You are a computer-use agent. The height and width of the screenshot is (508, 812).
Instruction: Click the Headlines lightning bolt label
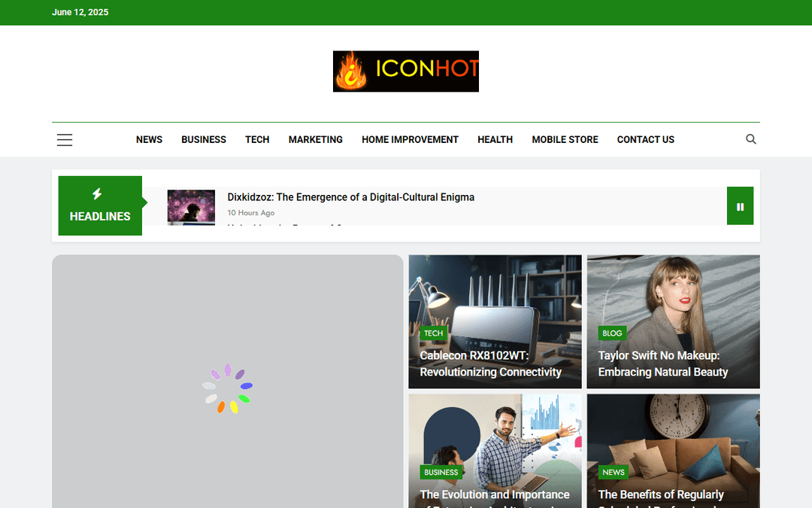pyautogui.click(x=100, y=205)
